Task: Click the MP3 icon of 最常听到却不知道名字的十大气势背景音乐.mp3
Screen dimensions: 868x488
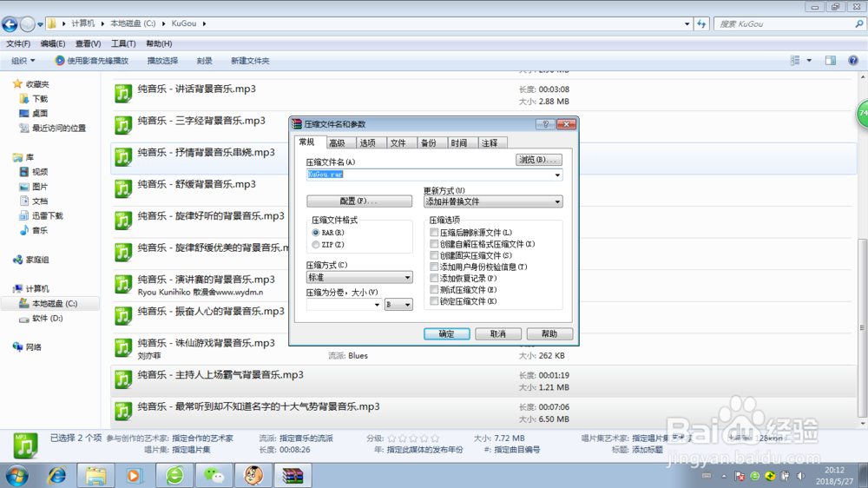Action: tap(123, 411)
